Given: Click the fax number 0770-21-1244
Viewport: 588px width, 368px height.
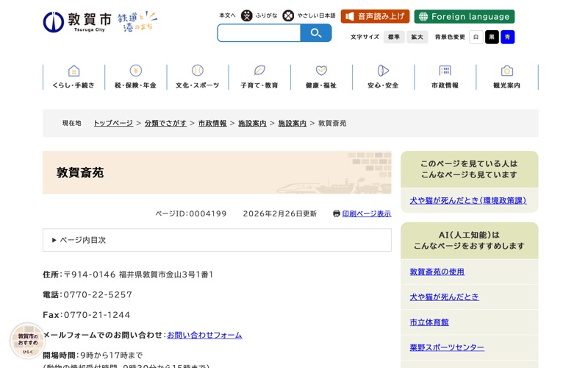Looking at the screenshot, I should point(97,315).
